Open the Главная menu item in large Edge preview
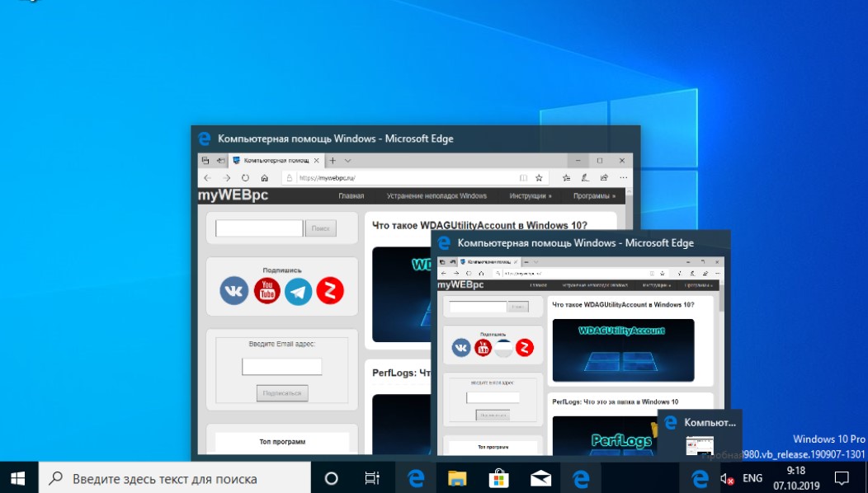 point(351,196)
